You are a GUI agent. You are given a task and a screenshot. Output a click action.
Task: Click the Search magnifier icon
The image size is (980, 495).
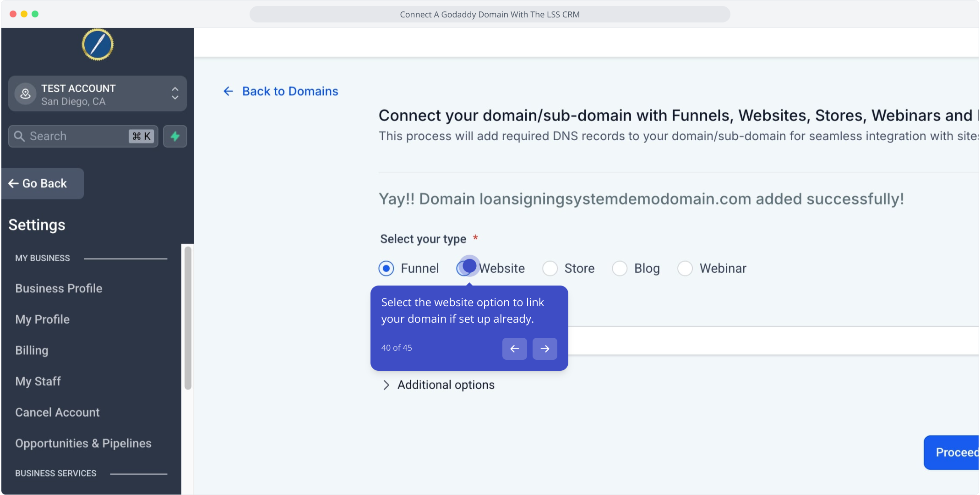(19, 136)
